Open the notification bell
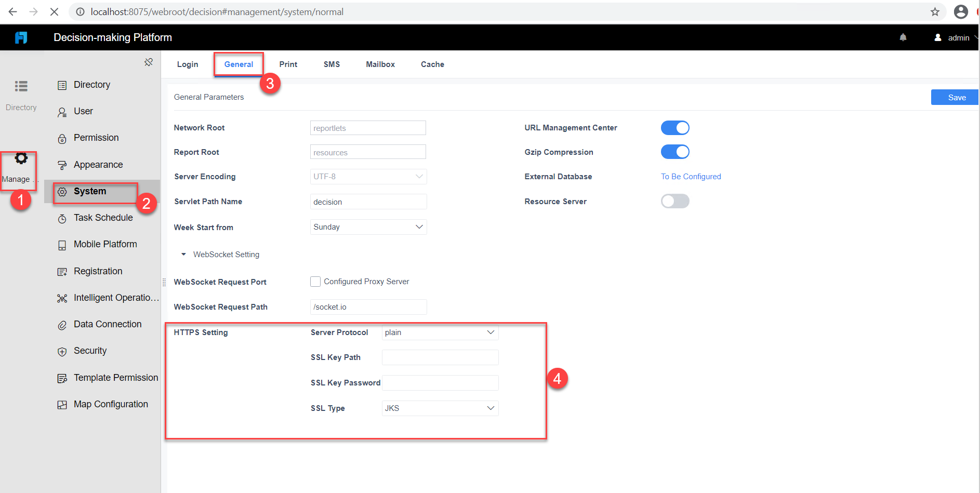This screenshot has height=493, width=980. (x=903, y=37)
